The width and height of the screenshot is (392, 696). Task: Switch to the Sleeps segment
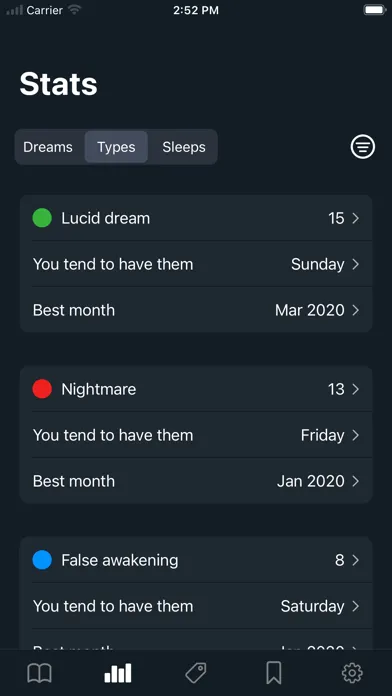pyautogui.click(x=184, y=147)
